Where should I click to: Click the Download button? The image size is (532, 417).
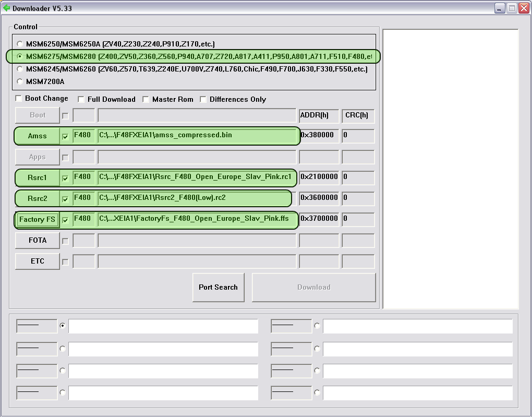pyautogui.click(x=313, y=287)
